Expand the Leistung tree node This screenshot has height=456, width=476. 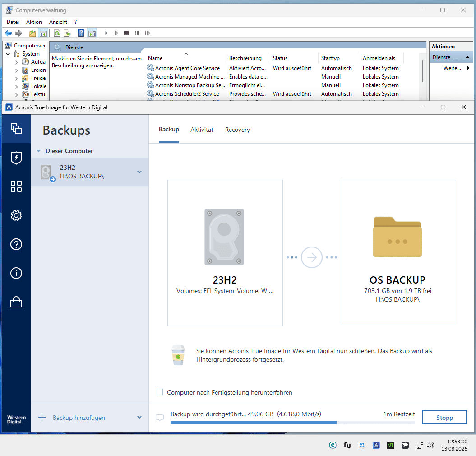(x=16, y=95)
